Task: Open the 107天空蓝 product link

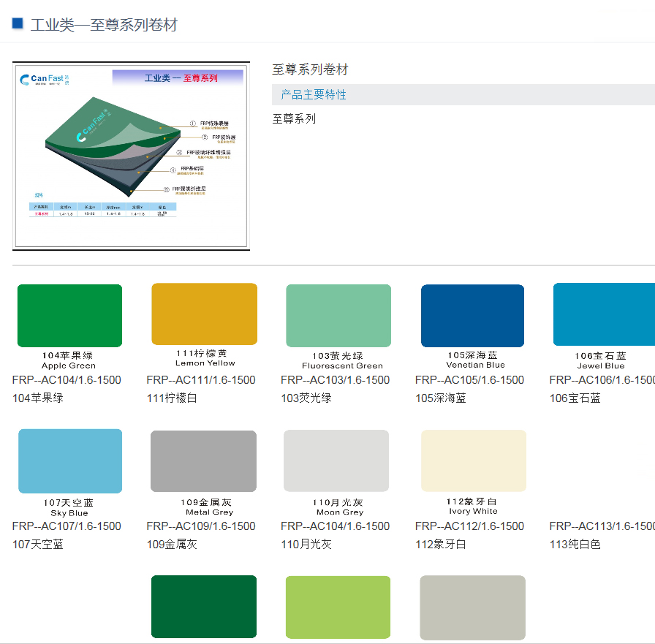Action: (x=38, y=544)
